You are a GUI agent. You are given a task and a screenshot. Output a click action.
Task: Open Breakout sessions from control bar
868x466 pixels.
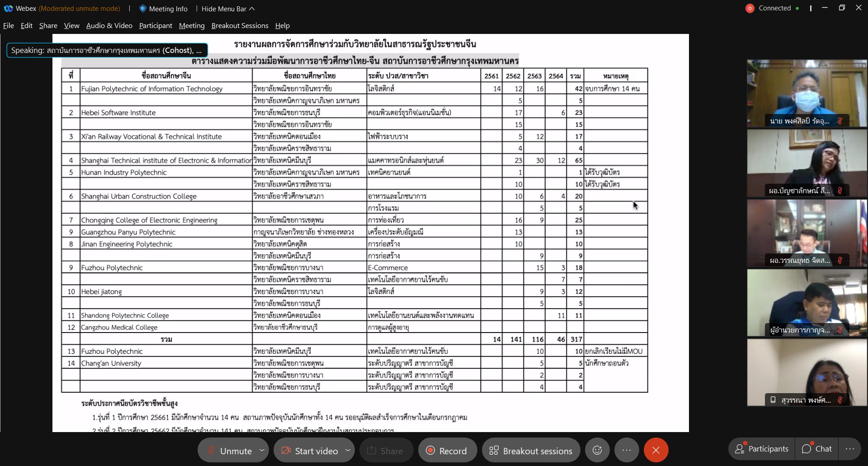(x=531, y=451)
